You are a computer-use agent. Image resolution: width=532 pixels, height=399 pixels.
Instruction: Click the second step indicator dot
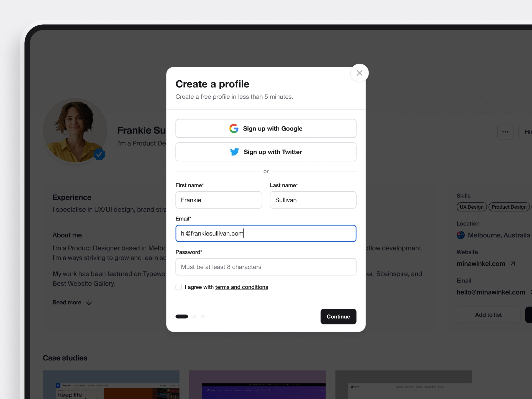click(195, 316)
